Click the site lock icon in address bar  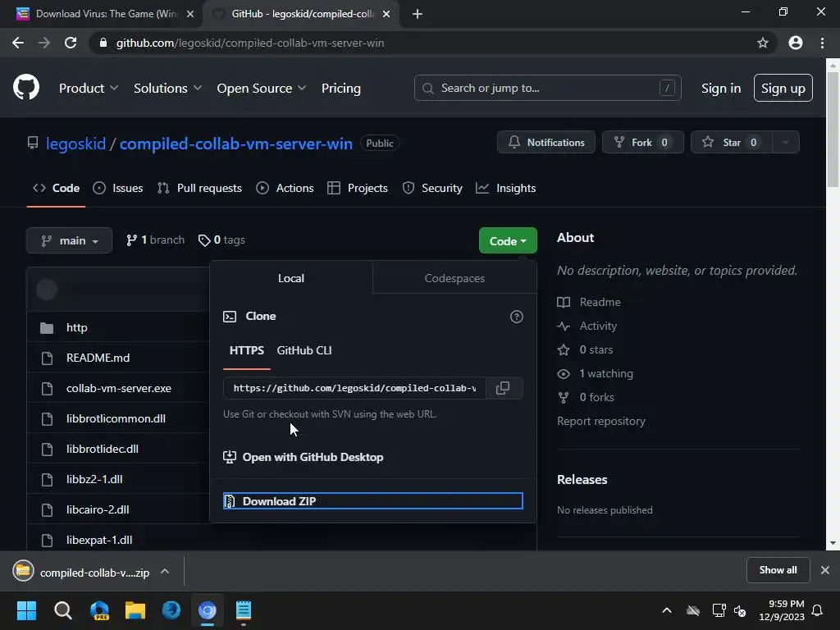103,43
